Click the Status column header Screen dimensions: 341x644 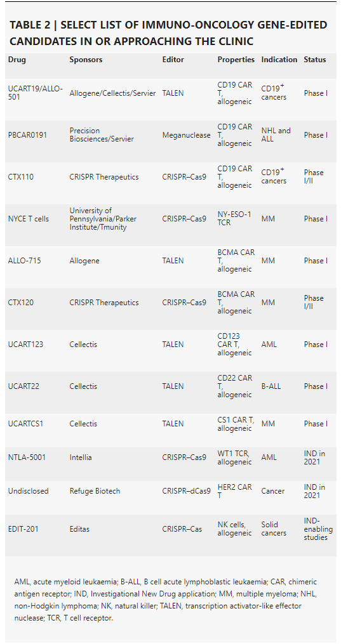(x=315, y=60)
